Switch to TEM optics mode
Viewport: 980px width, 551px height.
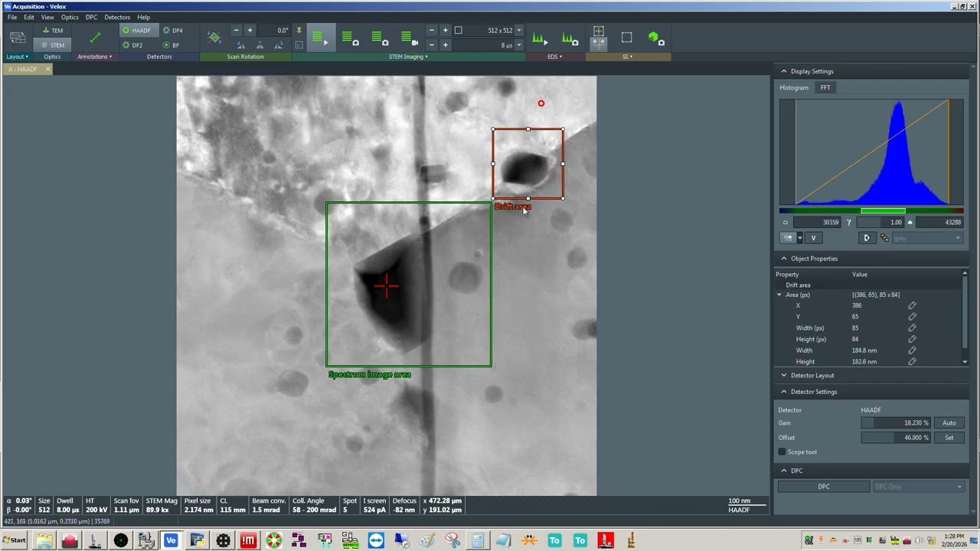point(54,31)
